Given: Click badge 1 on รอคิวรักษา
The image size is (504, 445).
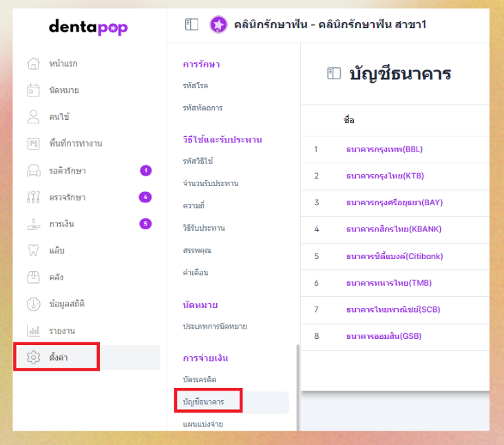Looking at the screenshot, I should point(145,170).
